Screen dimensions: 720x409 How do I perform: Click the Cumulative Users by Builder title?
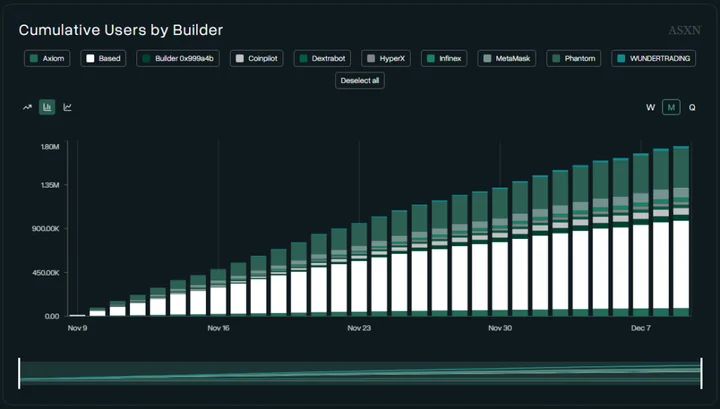121,30
